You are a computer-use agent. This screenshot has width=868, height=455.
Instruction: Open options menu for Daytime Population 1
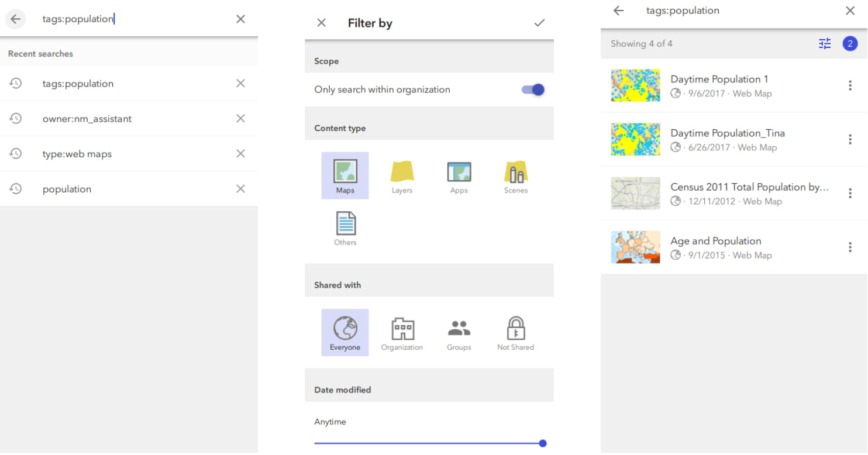(850, 85)
